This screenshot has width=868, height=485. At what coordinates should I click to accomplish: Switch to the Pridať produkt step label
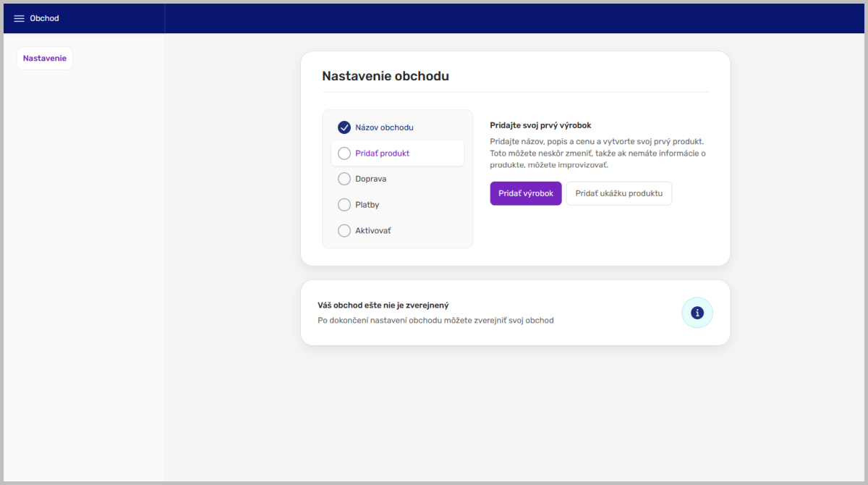382,153
